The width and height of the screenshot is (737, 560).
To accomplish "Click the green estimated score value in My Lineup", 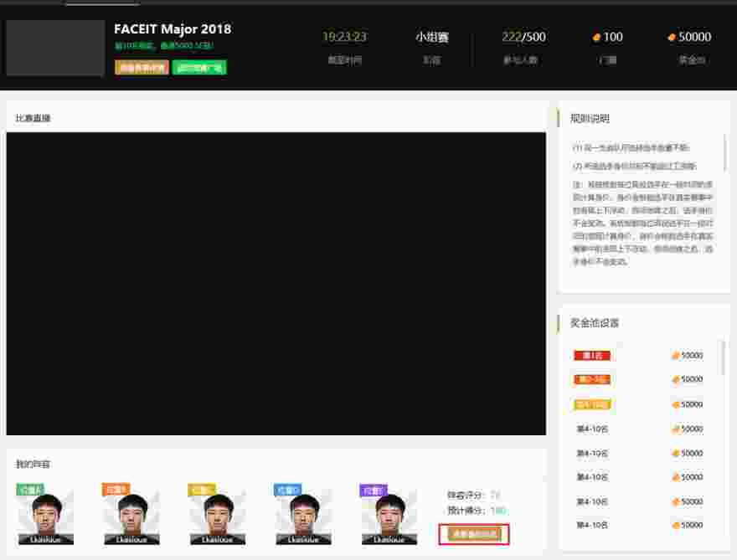I will tap(498, 511).
